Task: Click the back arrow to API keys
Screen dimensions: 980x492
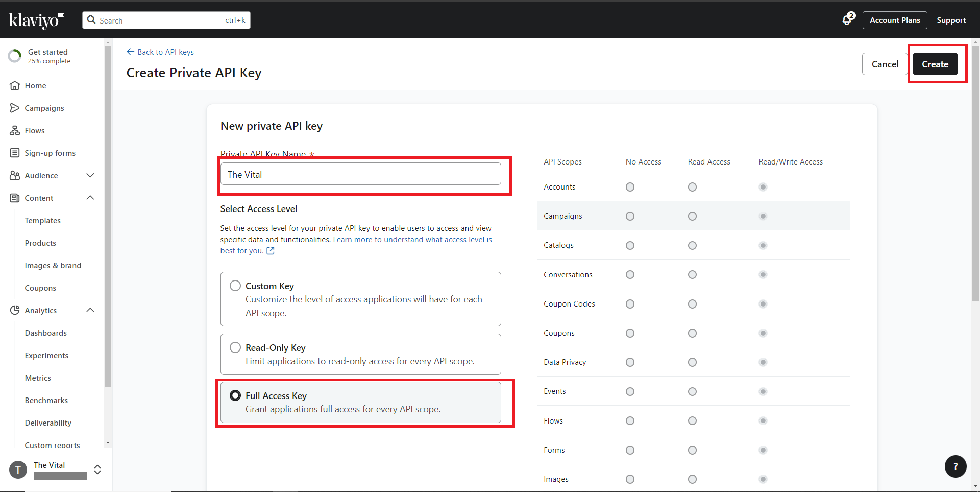Action: coord(131,52)
